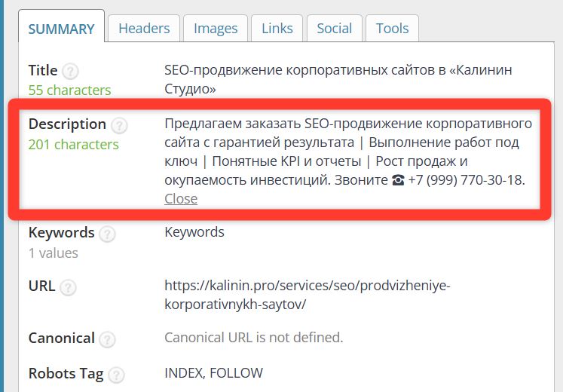Open the help icon next to Robots Tag
Screen dimensions: 563x392
coord(116,375)
